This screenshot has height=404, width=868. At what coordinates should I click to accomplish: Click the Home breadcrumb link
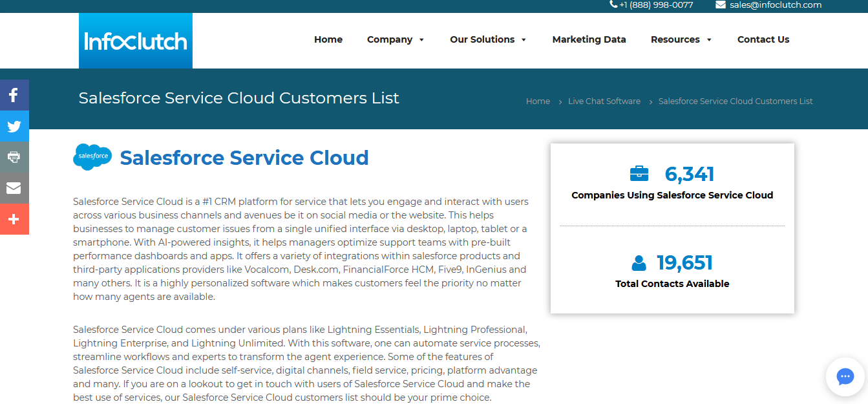click(538, 101)
